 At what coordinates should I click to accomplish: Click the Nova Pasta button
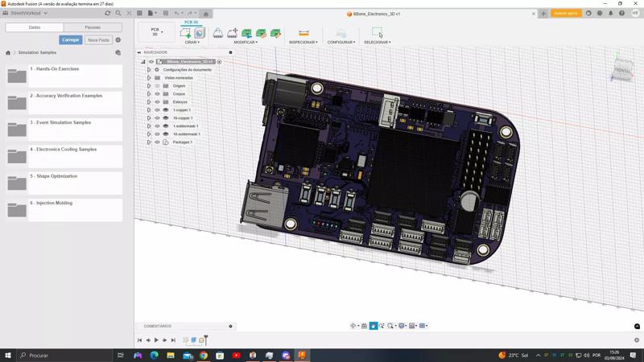coord(98,39)
